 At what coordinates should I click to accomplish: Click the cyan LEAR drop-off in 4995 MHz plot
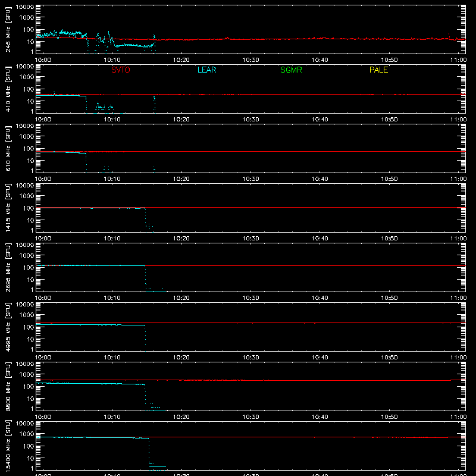145,337
